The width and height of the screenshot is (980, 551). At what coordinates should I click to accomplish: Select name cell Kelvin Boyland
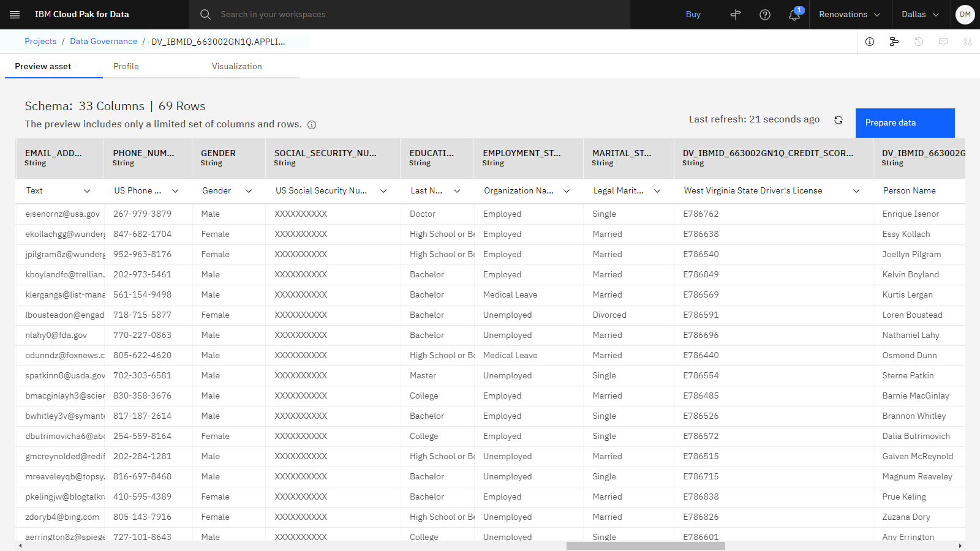click(910, 274)
